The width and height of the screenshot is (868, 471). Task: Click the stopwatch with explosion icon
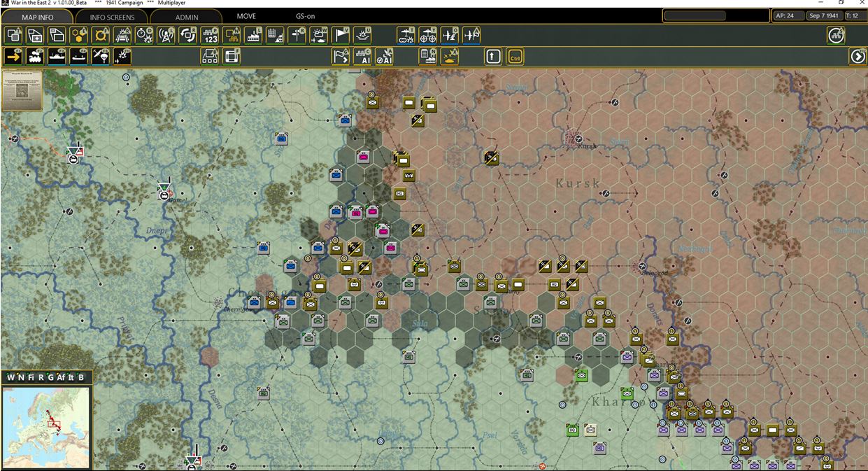(144, 35)
